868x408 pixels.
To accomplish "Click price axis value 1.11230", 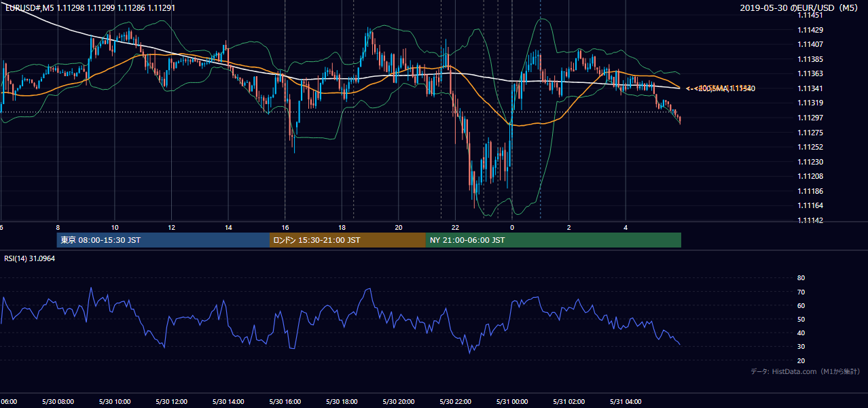I will click(x=810, y=162).
